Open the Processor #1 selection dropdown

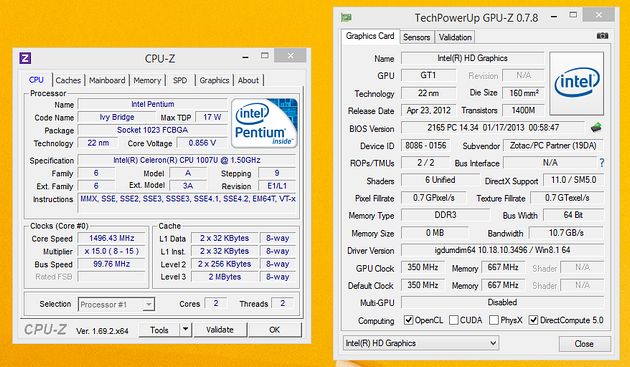116,304
